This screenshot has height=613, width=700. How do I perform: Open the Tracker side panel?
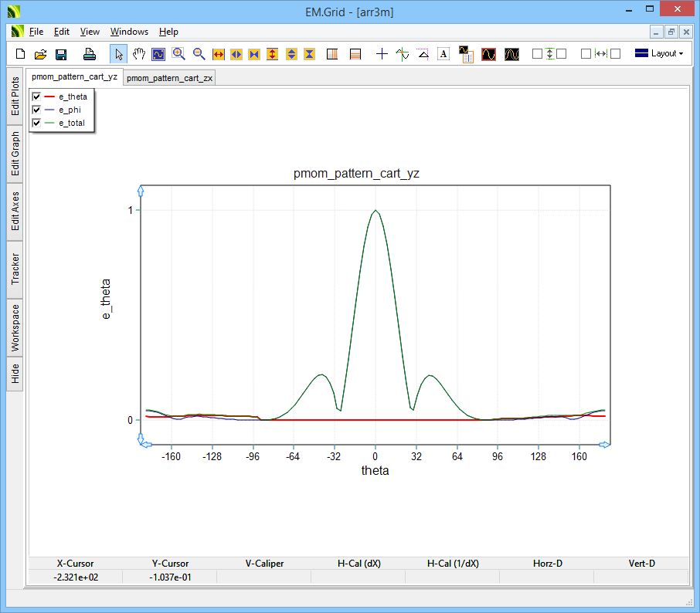point(15,269)
